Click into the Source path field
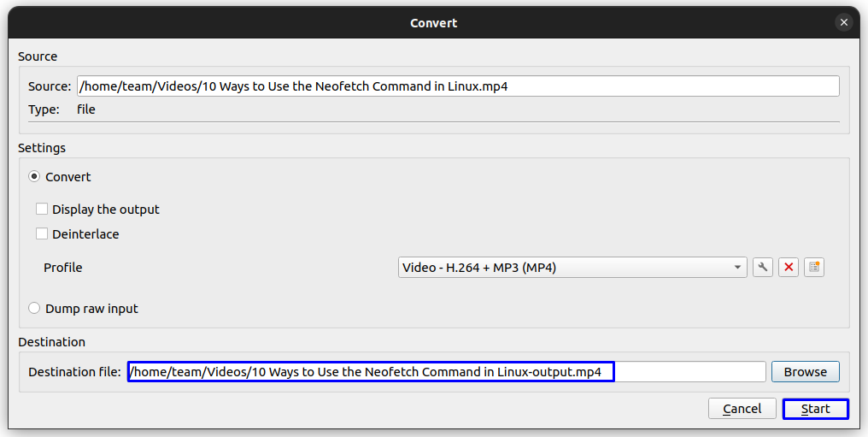 click(x=457, y=86)
